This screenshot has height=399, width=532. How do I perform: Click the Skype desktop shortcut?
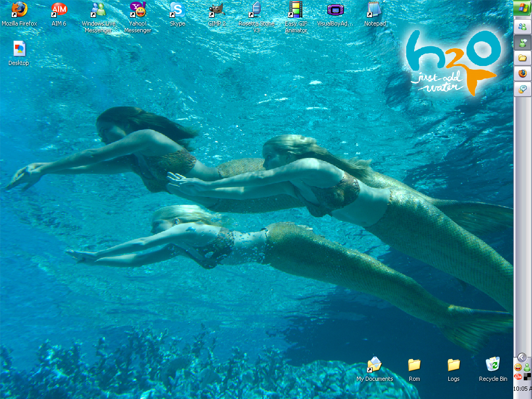coord(178,14)
